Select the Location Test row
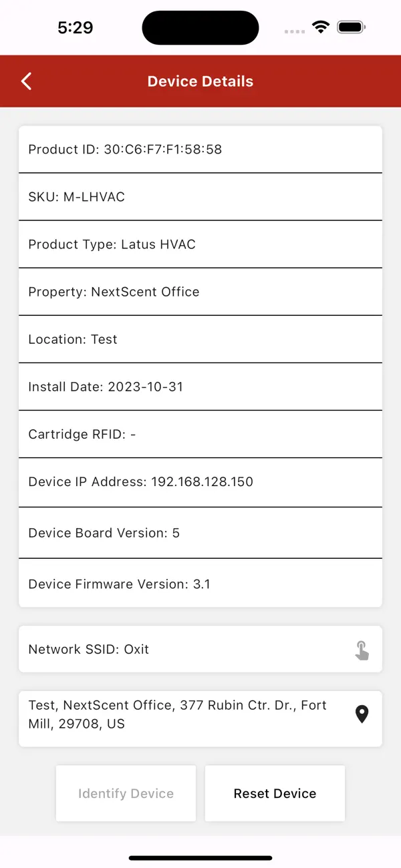Screen dimensions: 401x868 click(200, 339)
